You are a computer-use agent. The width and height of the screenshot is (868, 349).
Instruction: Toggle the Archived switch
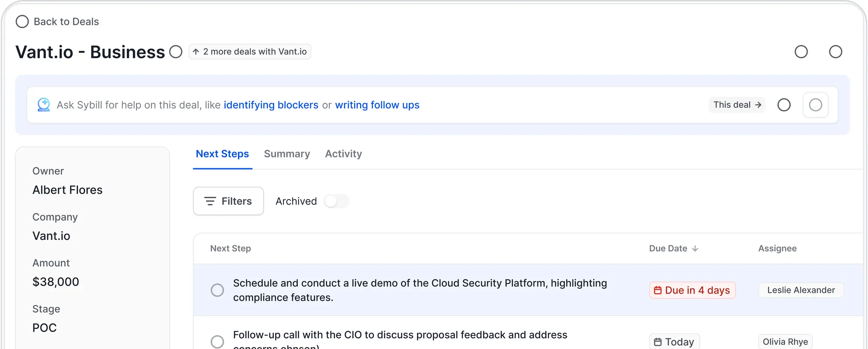point(336,201)
